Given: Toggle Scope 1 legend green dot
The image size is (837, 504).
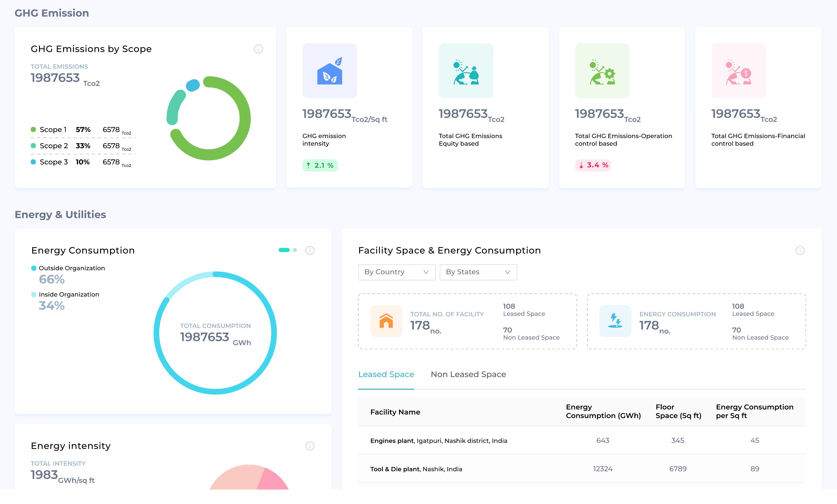Looking at the screenshot, I should point(33,129).
